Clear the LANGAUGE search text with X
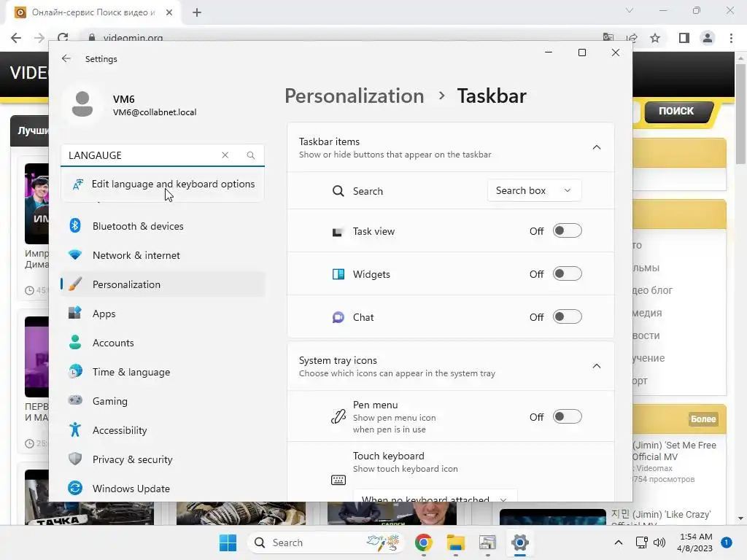 click(x=225, y=155)
